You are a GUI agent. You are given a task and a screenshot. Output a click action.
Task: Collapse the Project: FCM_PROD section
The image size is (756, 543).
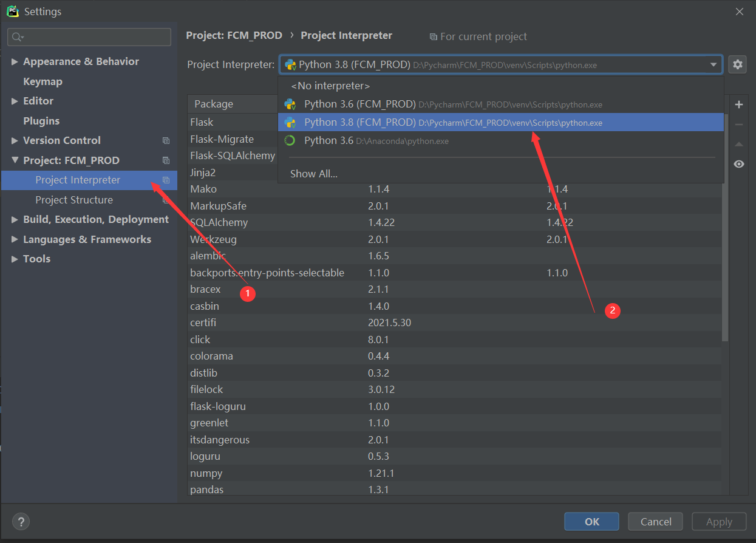tap(15, 160)
